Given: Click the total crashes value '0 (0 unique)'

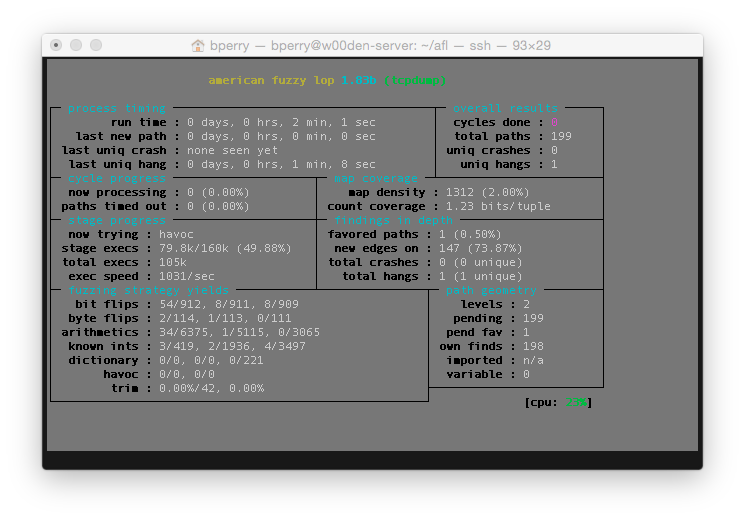Looking at the screenshot, I should [x=480, y=262].
